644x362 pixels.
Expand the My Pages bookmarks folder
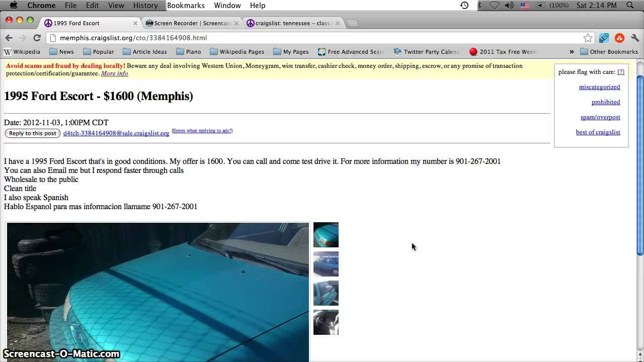pos(291,52)
